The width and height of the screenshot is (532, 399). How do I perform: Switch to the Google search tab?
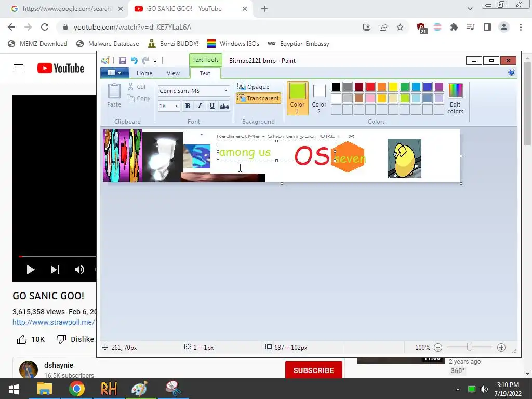(x=66, y=9)
